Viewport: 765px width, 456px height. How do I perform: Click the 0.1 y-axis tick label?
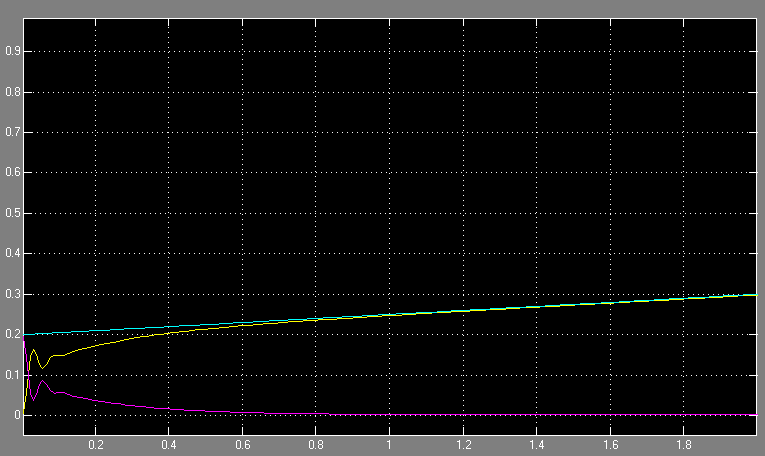(x=12, y=375)
